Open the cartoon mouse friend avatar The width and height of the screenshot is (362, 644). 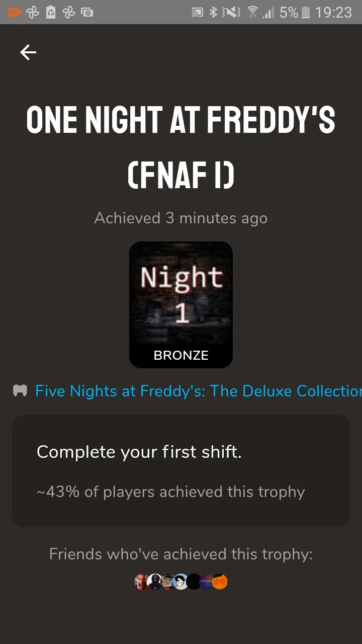pos(168,582)
